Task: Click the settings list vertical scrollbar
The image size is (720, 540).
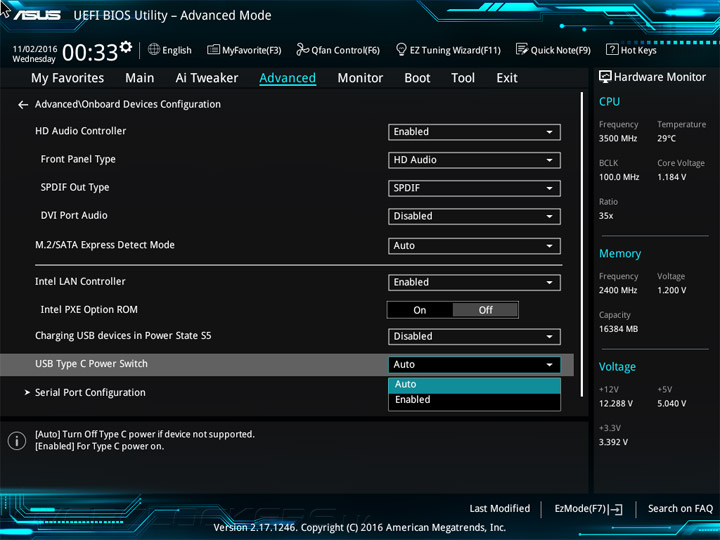Action: click(x=582, y=244)
